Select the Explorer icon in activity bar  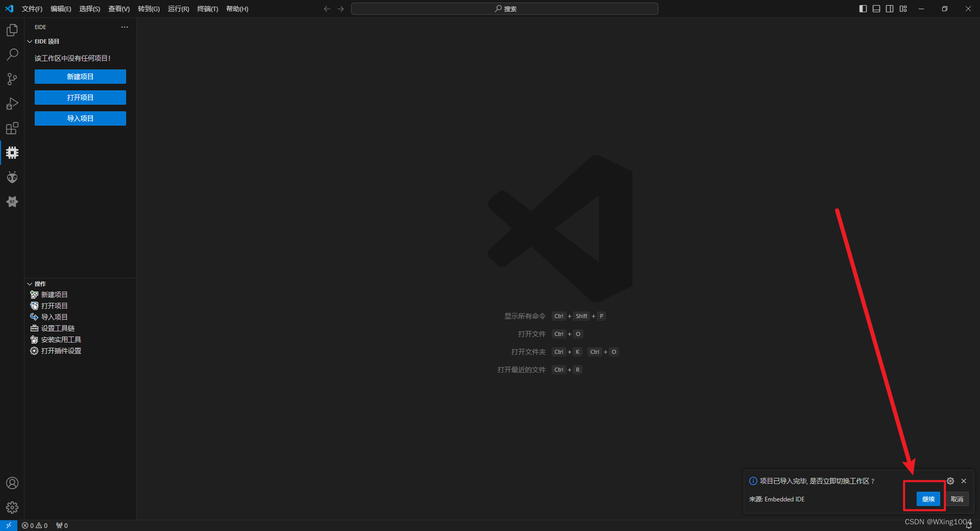(x=12, y=30)
